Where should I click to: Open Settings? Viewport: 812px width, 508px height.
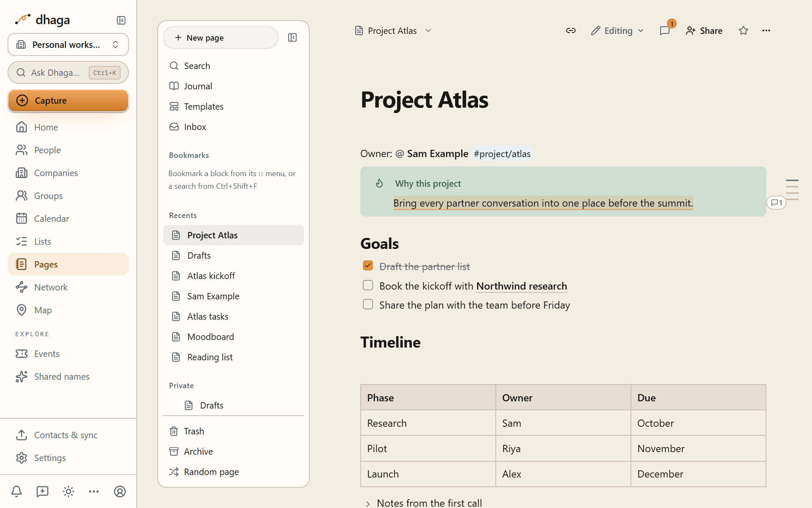click(68, 458)
